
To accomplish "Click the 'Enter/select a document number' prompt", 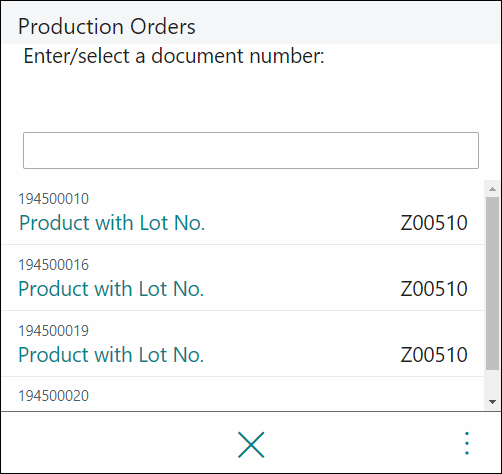I will [x=174, y=56].
